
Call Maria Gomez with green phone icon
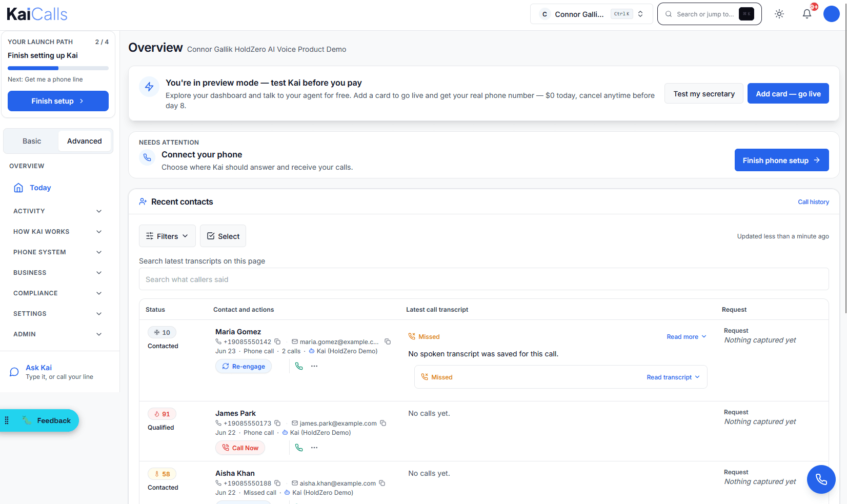point(299,366)
